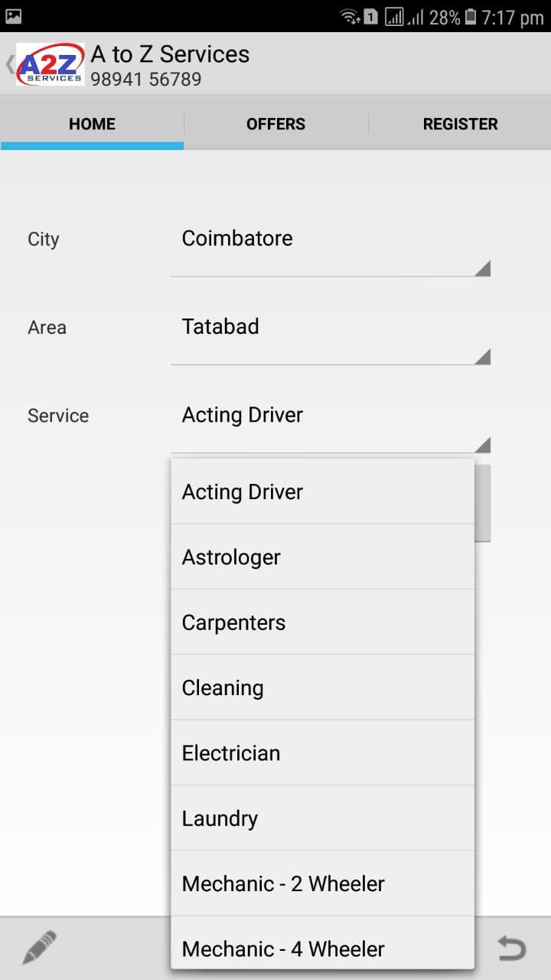This screenshot has height=980, width=551.
Task: Tap the image notification icon in status bar
Action: tap(13, 15)
